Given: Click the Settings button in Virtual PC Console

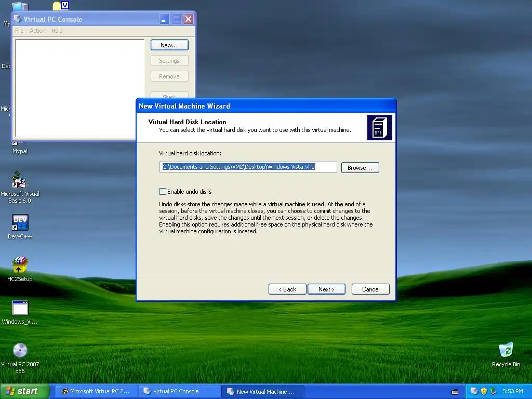Looking at the screenshot, I should click(169, 61).
